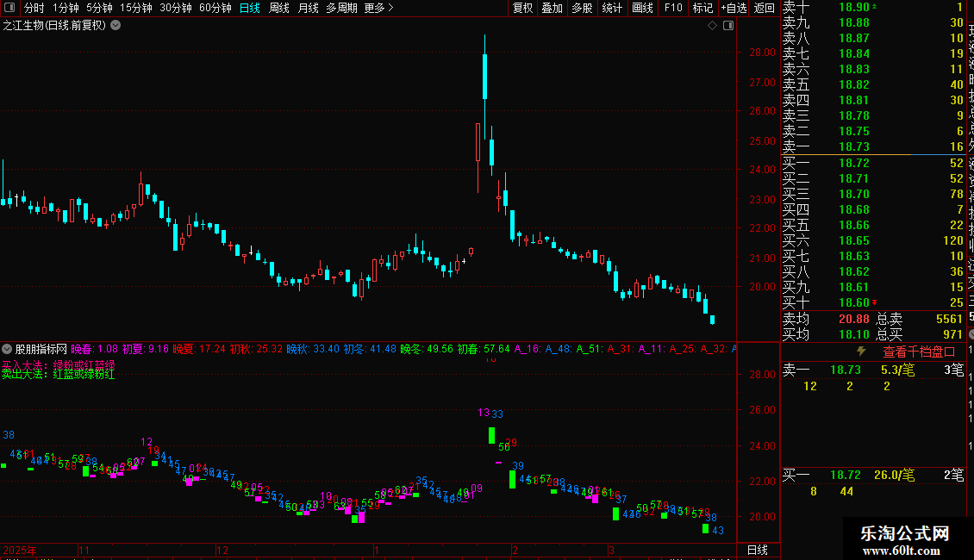Screen dimensions: 974x560
Task: Click the 返回 back button
Action: click(764, 8)
